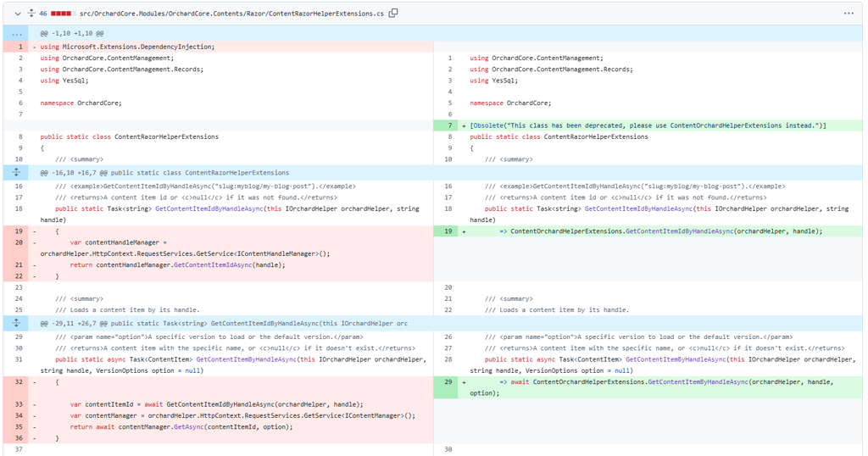Screen dimensions: 868x456
Task: Select the added [Obsolete(...)] attribute line
Action: pyautogui.click(x=648, y=125)
